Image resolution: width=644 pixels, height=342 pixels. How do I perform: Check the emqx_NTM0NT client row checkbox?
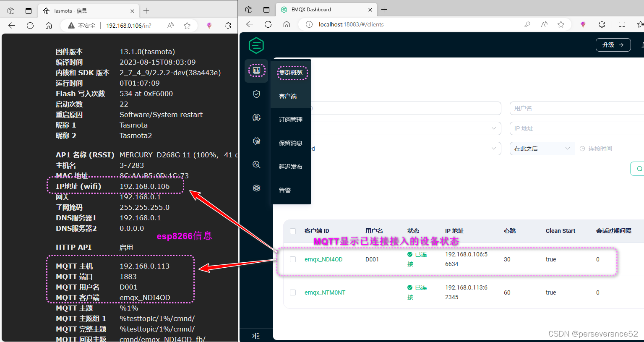point(293,292)
